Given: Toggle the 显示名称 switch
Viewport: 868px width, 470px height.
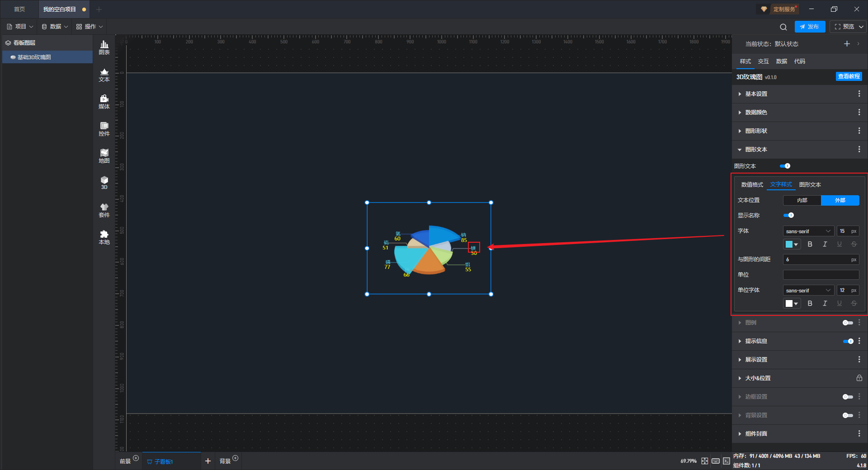Looking at the screenshot, I should pyautogui.click(x=788, y=215).
